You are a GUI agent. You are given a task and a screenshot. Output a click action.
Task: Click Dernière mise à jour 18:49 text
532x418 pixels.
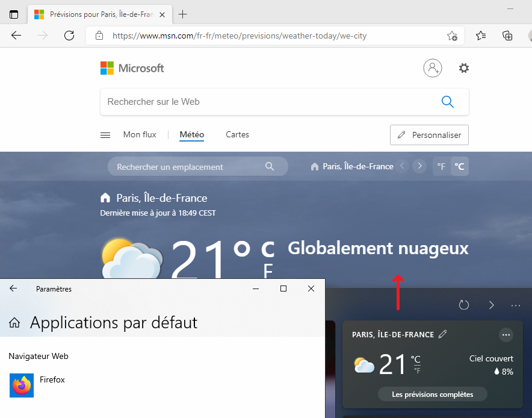click(158, 213)
